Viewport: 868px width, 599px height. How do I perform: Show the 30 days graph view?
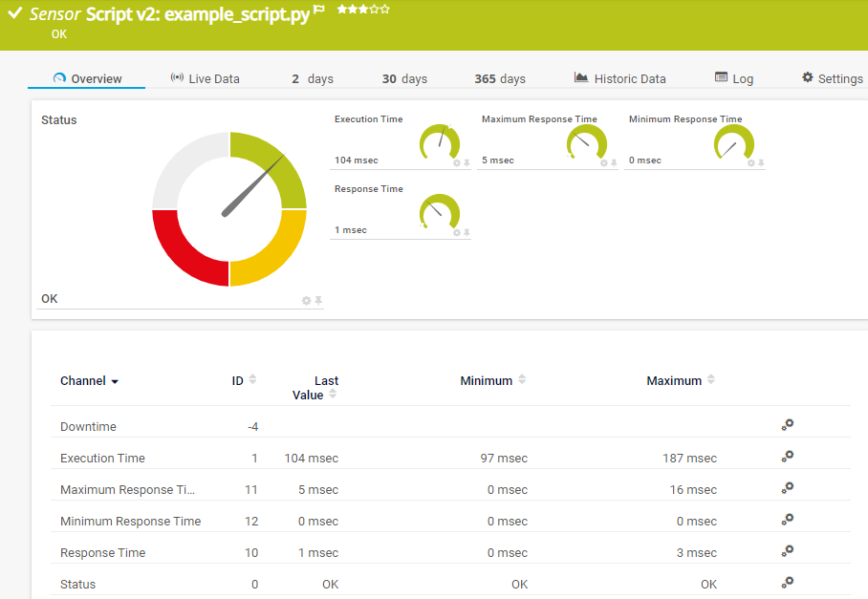404,78
